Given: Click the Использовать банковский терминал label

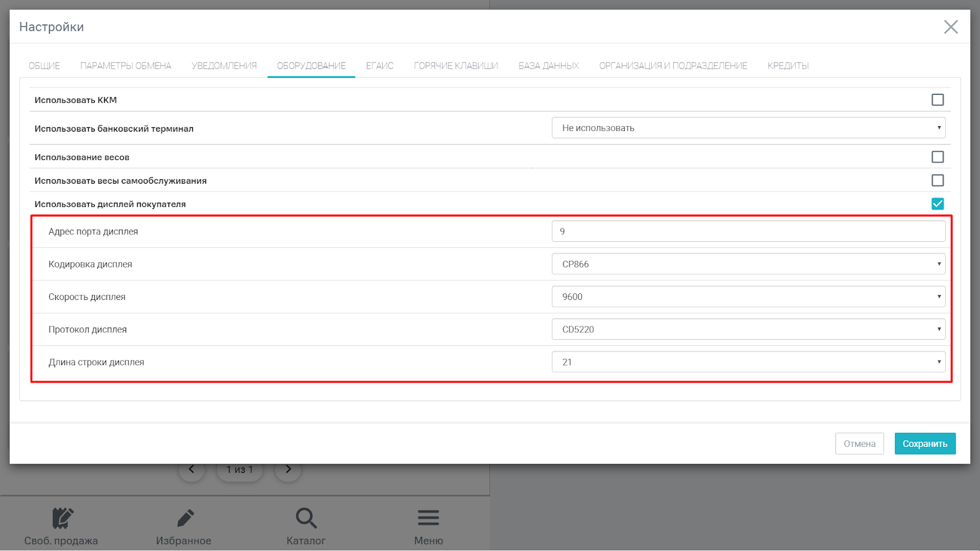Looking at the screenshot, I should (x=114, y=129).
